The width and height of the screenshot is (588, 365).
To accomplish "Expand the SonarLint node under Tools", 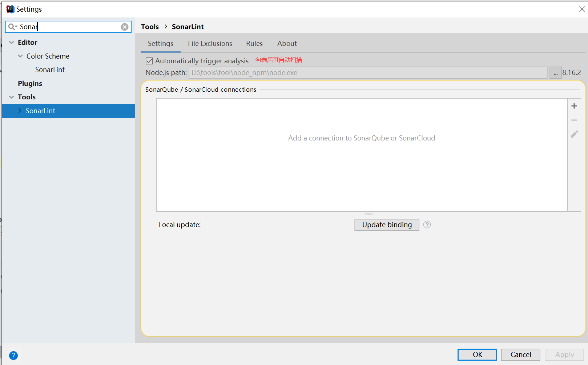I will [x=20, y=111].
